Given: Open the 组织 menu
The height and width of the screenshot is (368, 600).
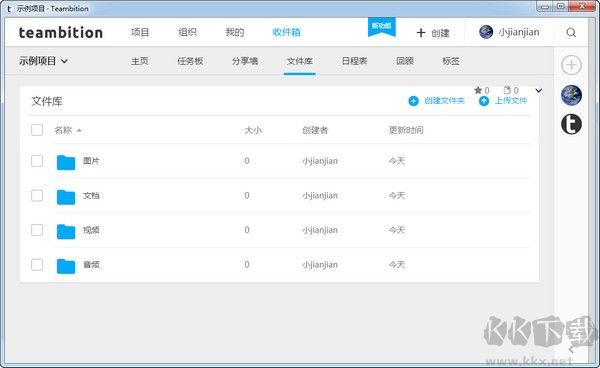Looking at the screenshot, I should pos(188,32).
